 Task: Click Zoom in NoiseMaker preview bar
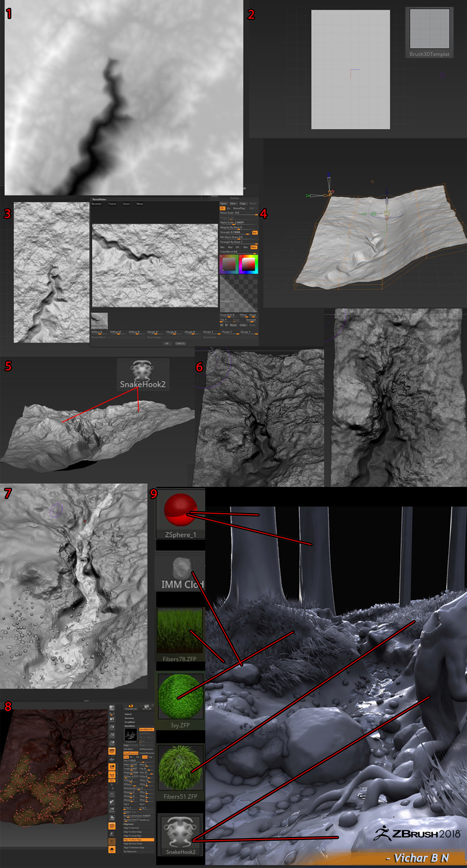126,204
